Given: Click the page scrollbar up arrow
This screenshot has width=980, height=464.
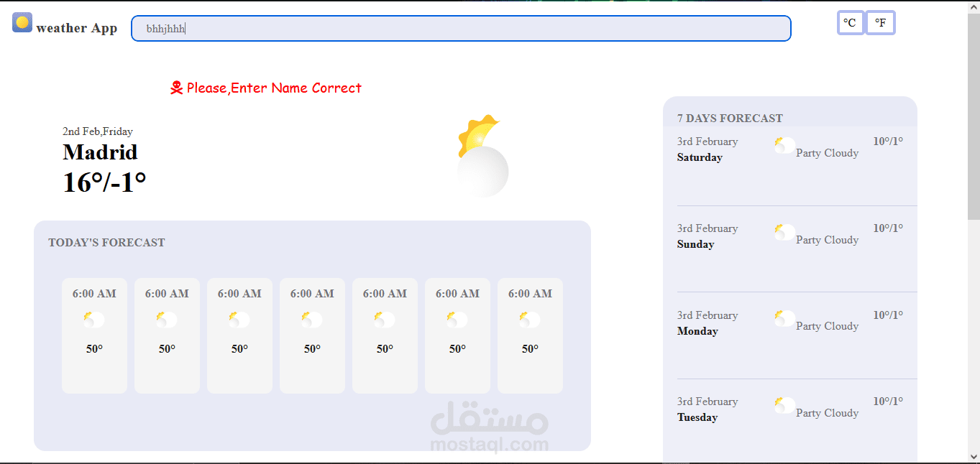Looking at the screenshot, I should coord(974,7).
